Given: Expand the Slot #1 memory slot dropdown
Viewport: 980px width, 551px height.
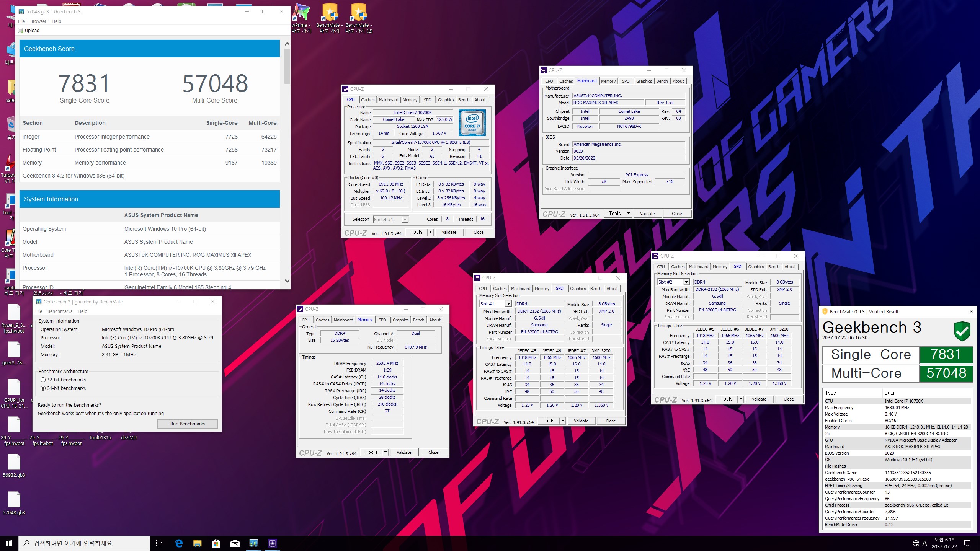Looking at the screenshot, I should (x=508, y=304).
